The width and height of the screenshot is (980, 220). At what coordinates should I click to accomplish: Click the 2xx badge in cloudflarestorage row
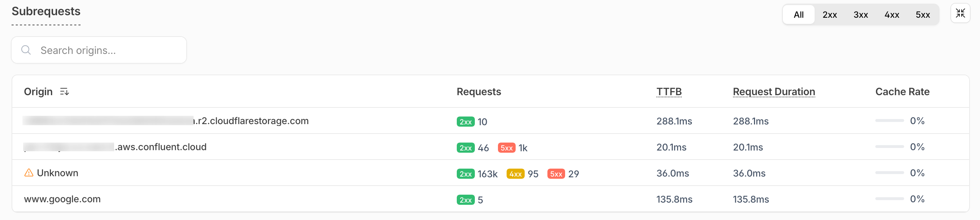tap(465, 122)
